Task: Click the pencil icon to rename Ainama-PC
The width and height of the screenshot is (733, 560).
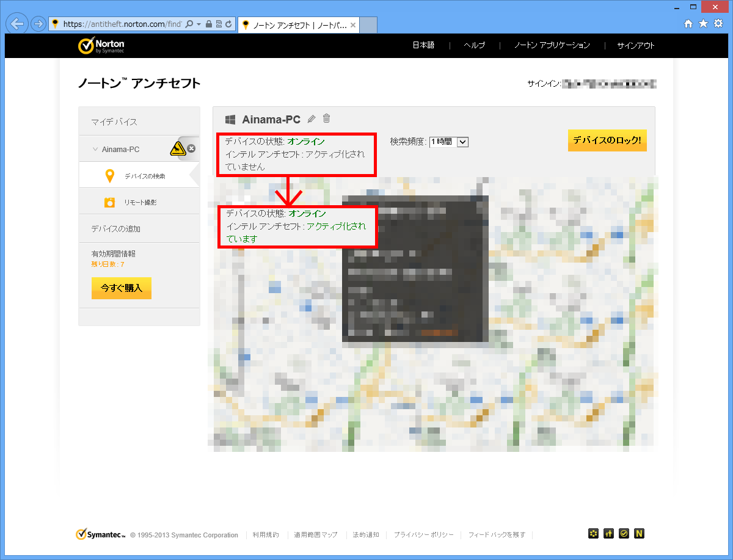Action: (312, 119)
